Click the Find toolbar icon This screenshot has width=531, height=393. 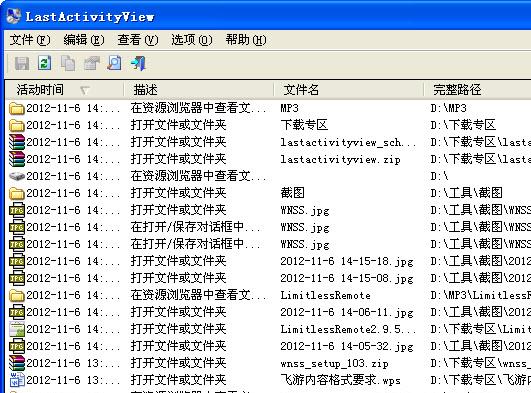(114, 63)
